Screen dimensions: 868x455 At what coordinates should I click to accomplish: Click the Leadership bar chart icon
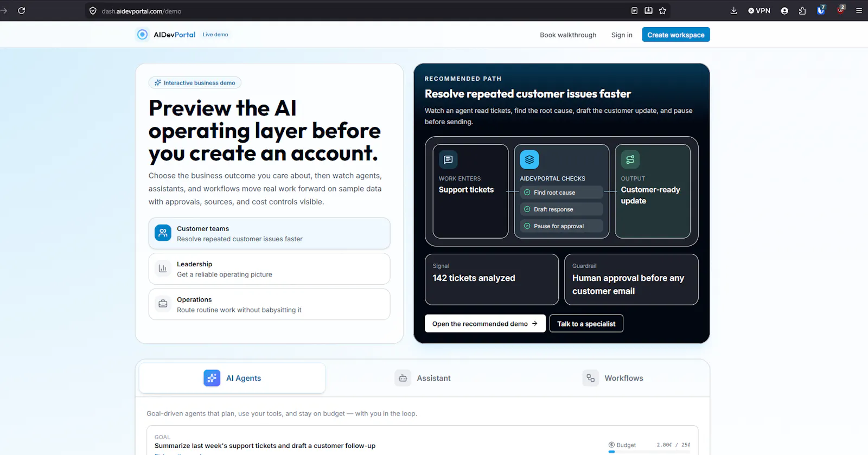163,268
